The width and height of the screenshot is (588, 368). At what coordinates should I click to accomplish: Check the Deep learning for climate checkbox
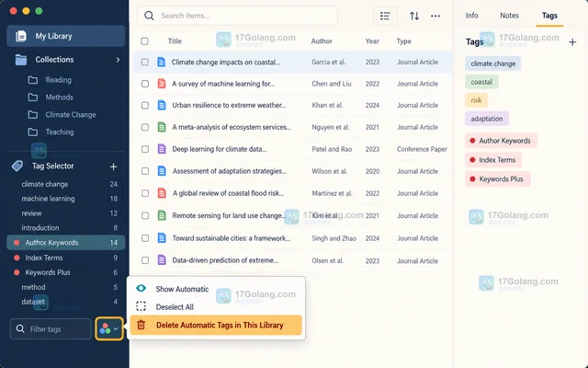[x=145, y=149]
